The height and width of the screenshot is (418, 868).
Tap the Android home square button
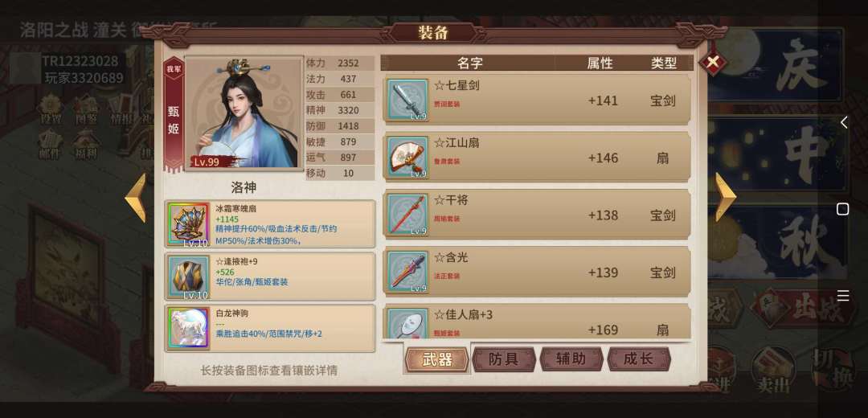click(842, 209)
